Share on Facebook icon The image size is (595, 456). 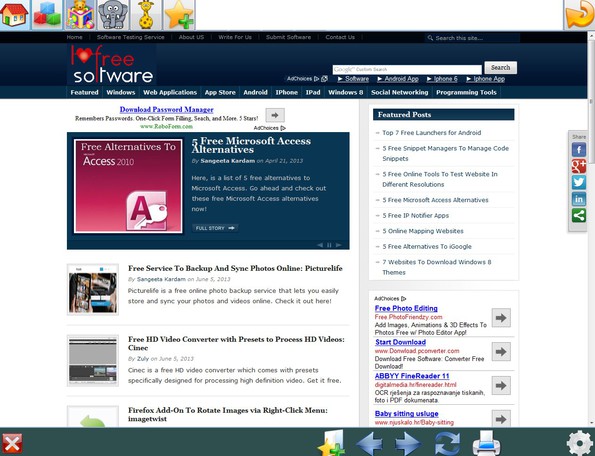579,150
